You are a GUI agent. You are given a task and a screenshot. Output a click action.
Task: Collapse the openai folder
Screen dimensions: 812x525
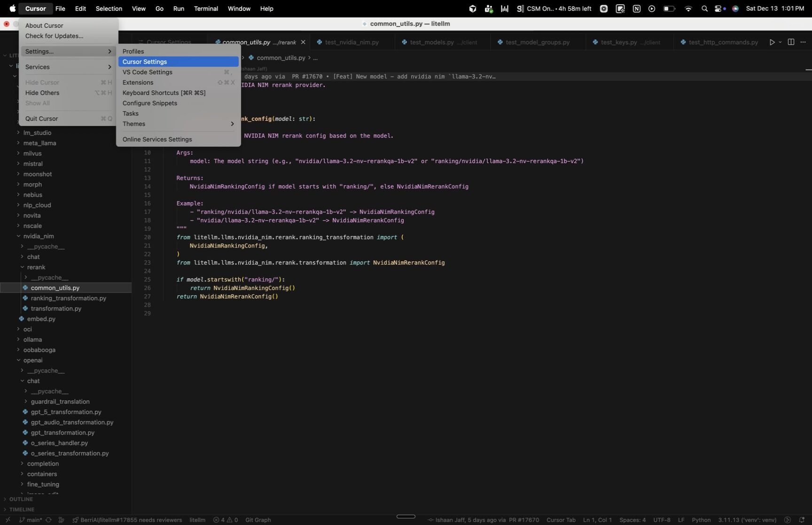coord(18,360)
